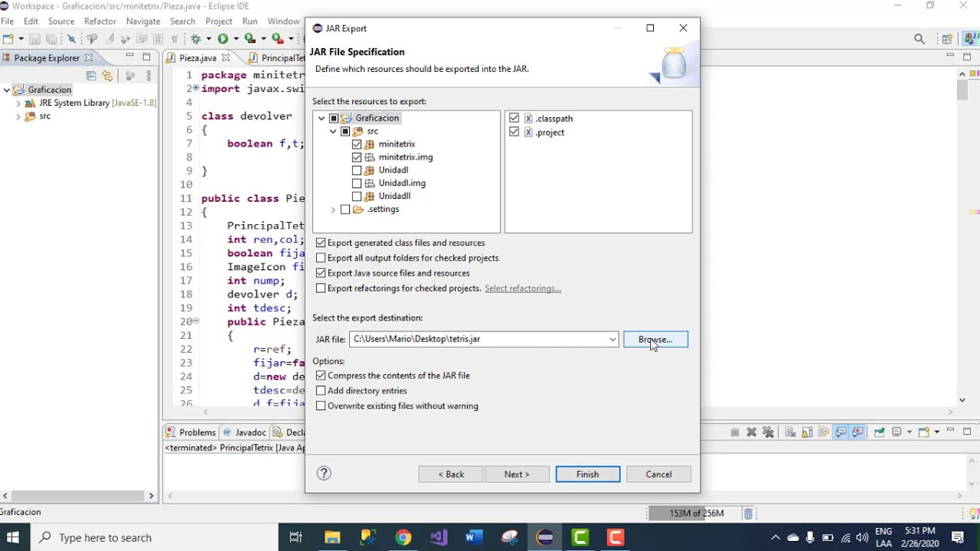980x551 pixels.
Task: Switch to the Javadoc tab
Action: [x=245, y=432]
